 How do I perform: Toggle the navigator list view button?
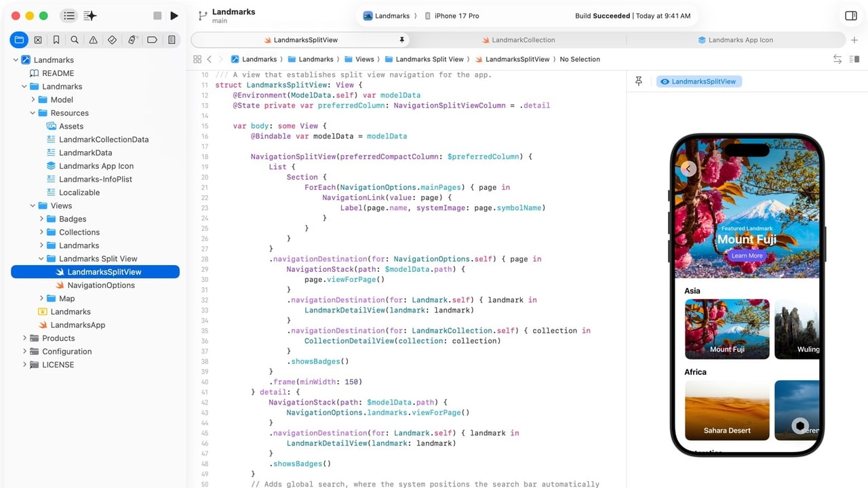pos(69,16)
